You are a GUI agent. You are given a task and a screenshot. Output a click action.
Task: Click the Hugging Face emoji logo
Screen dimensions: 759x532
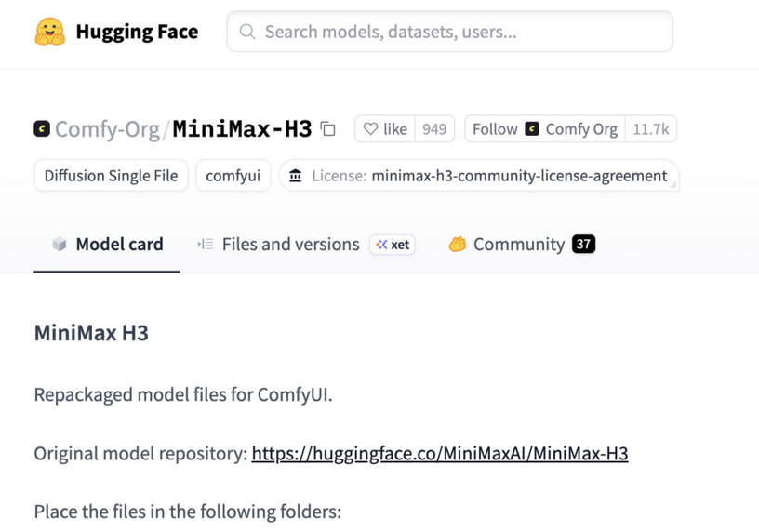[x=50, y=32]
